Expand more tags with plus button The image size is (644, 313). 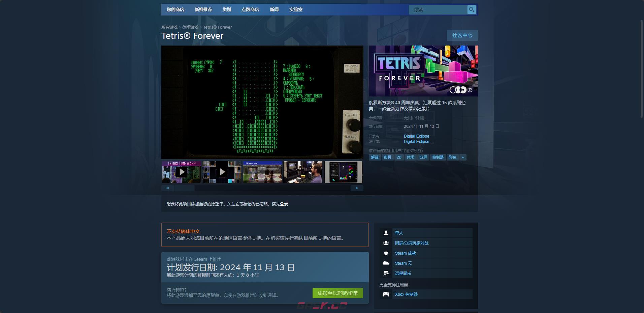pos(463,157)
